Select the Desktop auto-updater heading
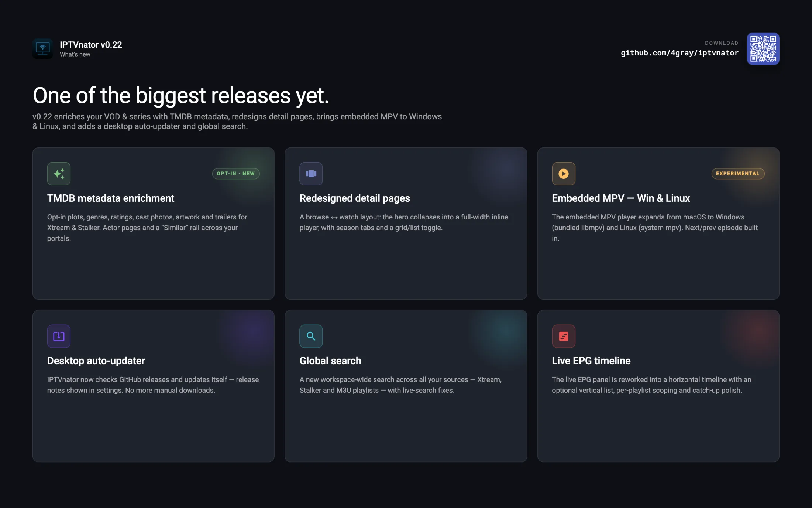Image resolution: width=812 pixels, height=508 pixels. [96, 361]
